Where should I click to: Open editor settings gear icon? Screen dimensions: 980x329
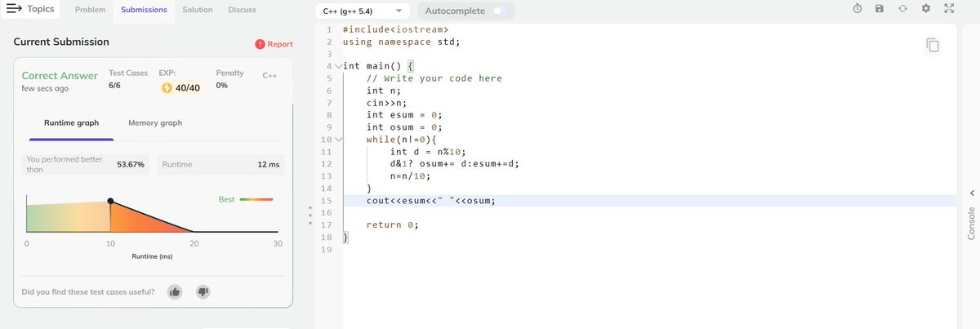click(x=925, y=9)
